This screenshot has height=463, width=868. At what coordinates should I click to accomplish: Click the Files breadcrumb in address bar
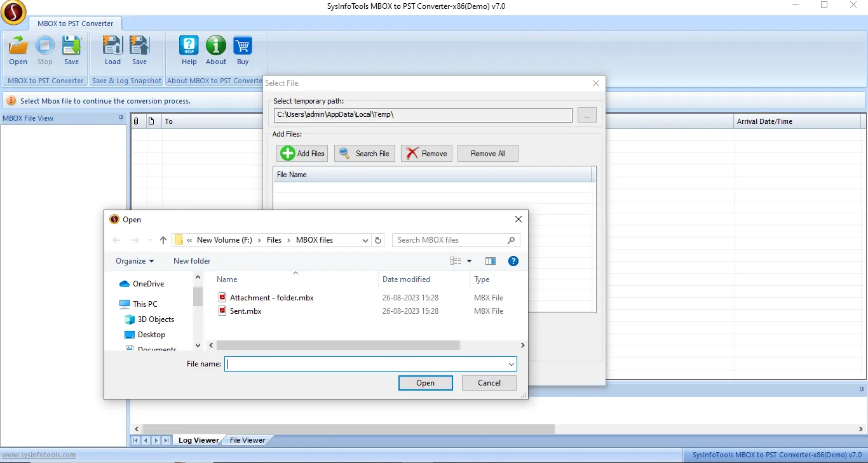point(274,240)
